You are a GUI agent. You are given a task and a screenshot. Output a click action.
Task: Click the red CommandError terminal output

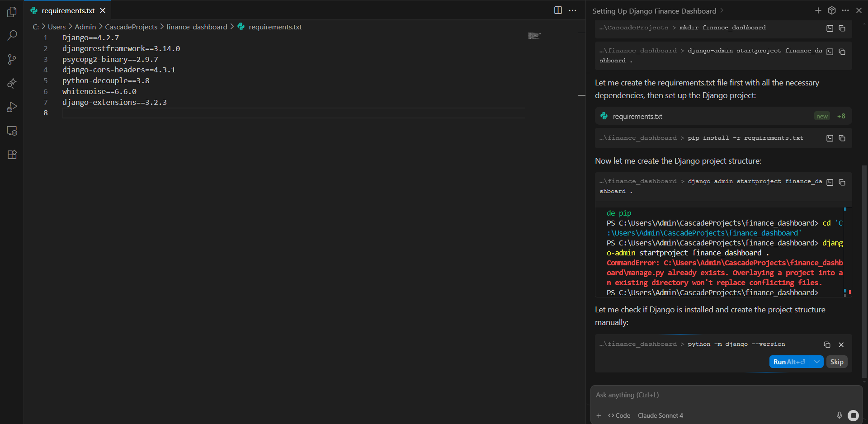[x=725, y=273]
